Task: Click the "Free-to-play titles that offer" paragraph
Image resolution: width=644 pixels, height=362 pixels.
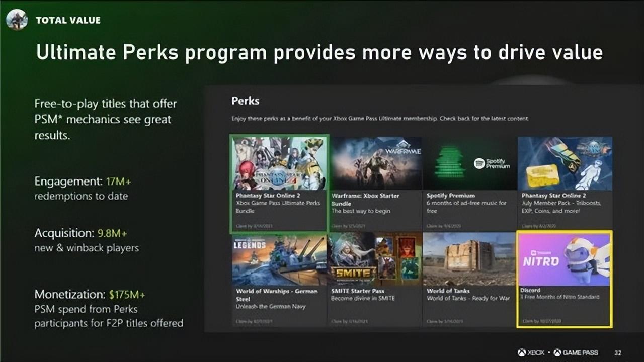Action: (106, 119)
